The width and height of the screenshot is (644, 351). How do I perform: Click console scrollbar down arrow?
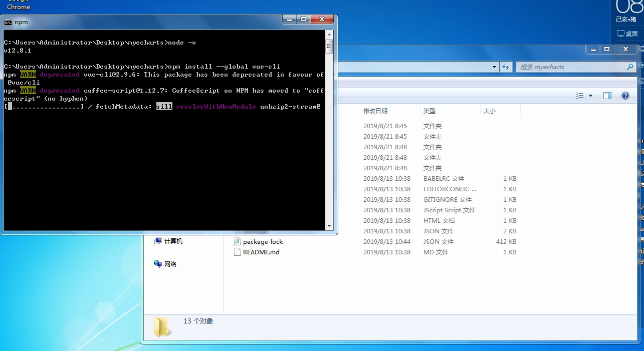[x=329, y=226]
